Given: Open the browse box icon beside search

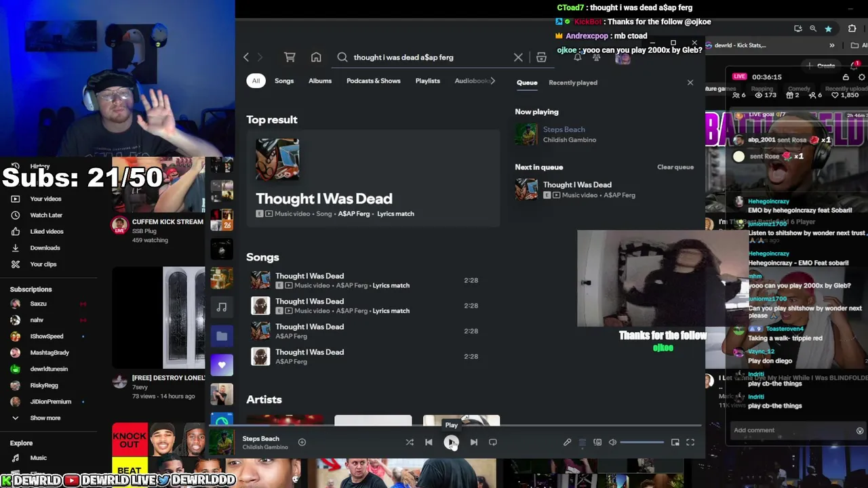Looking at the screenshot, I should pyautogui.click(x=541, y=58).
